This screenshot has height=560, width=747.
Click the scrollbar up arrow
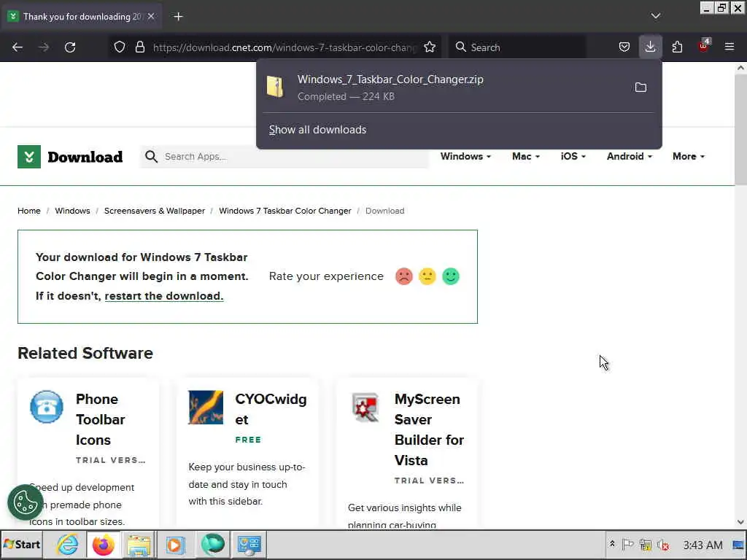pyautogui.click(x=740, y=68)
